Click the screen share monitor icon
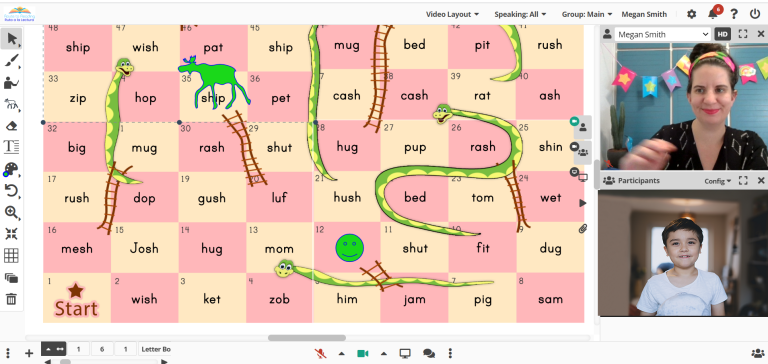Screen dimensions: 768x364 point(405,353)
